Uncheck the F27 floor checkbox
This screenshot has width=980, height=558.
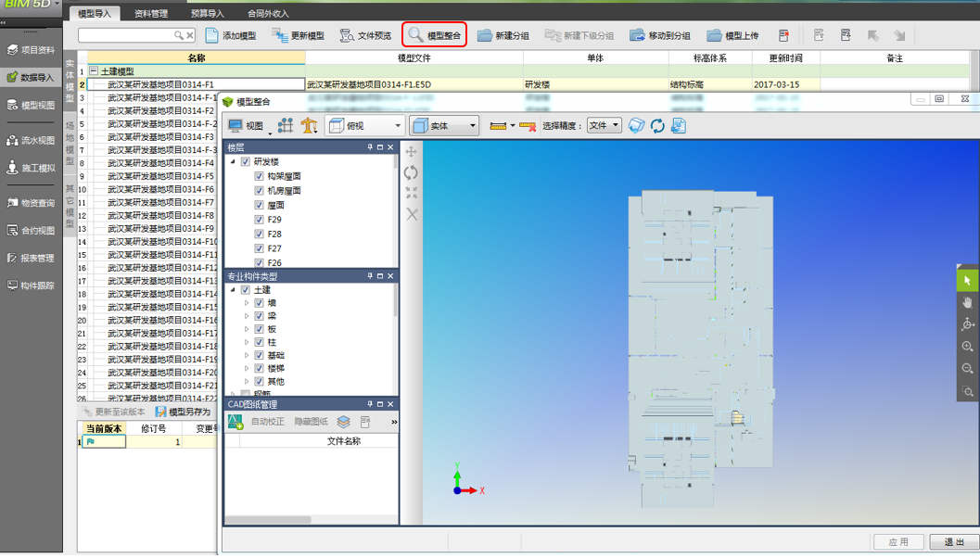coord(259,248)
